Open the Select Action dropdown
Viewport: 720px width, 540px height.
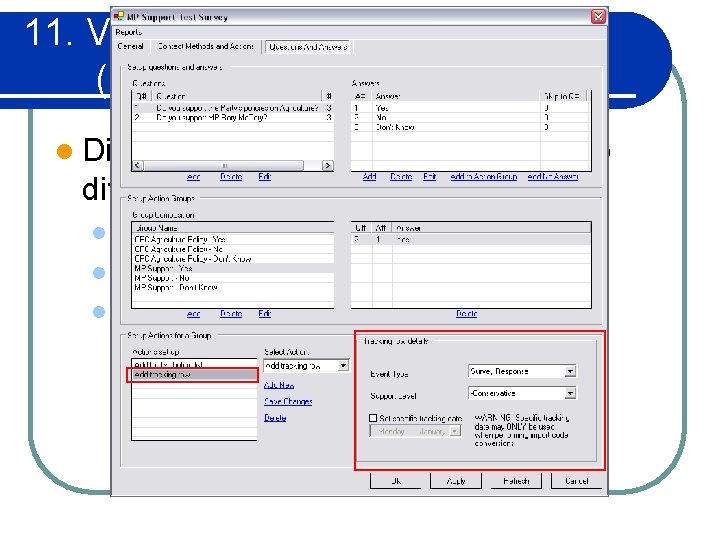click(343, 366)
